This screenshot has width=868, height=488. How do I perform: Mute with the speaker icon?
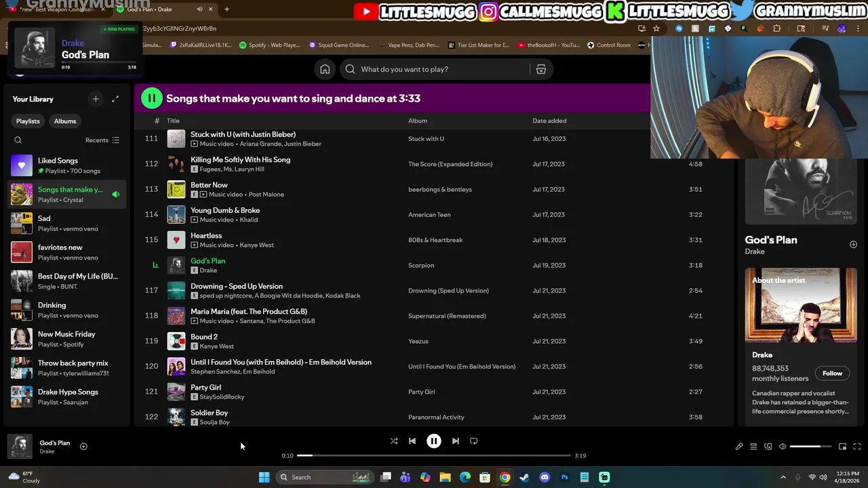pyautogui.click(x=782, y=447)
